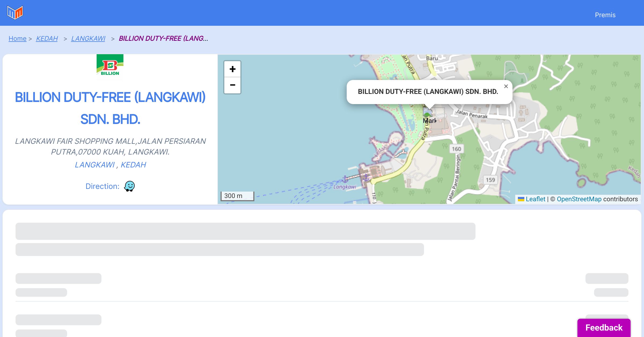The image size is (644, 337).
Task: Click the Ukraine flag icon in attribution
Action: (x=521, y=199)
